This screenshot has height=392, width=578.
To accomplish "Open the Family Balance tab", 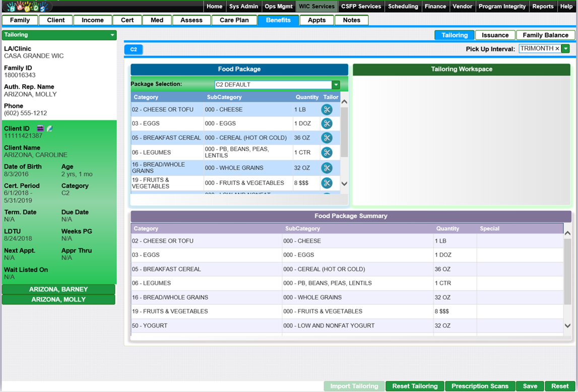I will click(x=545, y=35).
